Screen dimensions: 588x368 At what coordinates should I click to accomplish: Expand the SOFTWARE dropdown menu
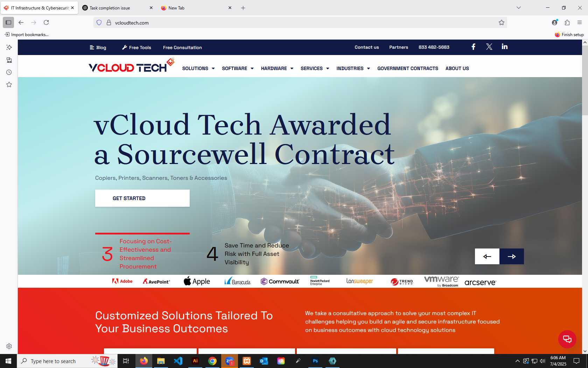pos(238,68)
